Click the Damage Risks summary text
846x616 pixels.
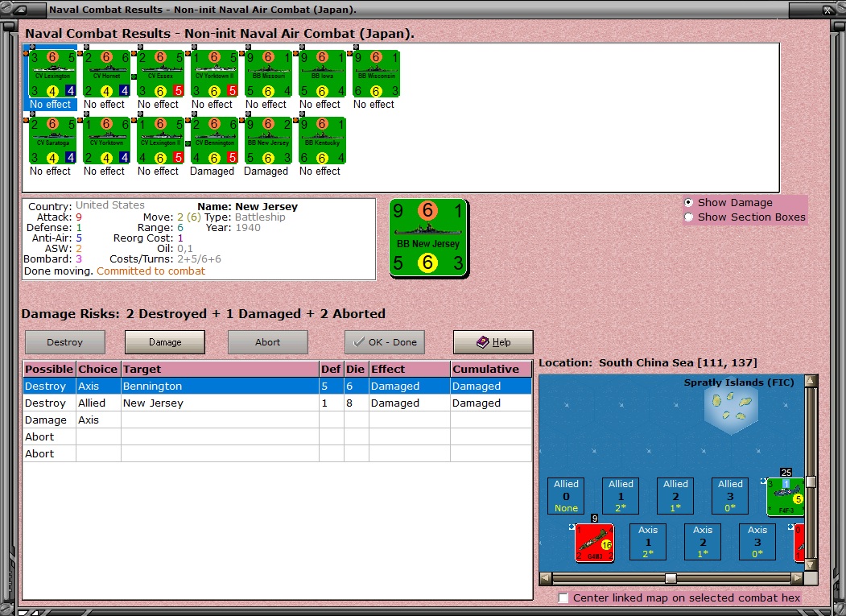coord(204,314)
